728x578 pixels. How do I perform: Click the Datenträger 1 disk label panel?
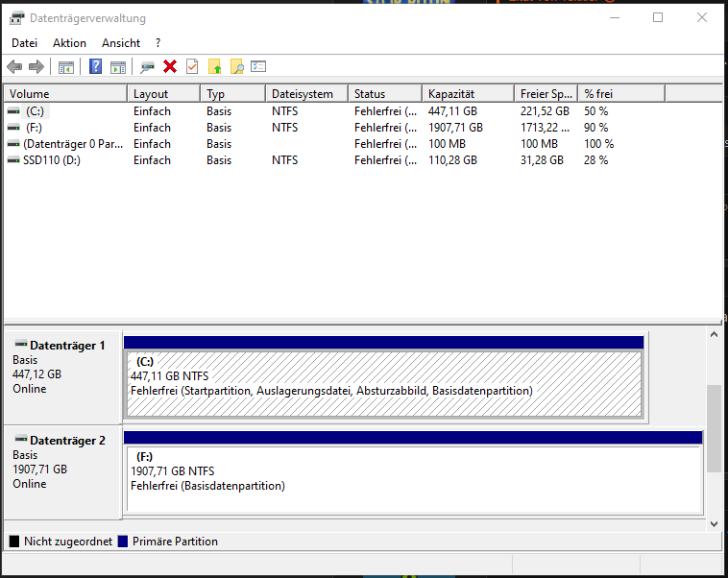[x=62, y=377]
